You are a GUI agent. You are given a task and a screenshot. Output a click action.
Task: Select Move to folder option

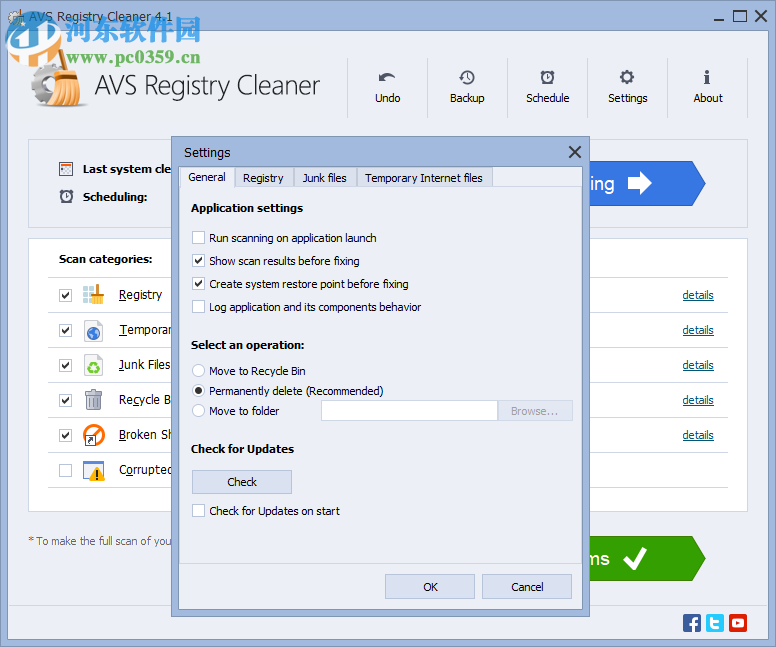198,410
